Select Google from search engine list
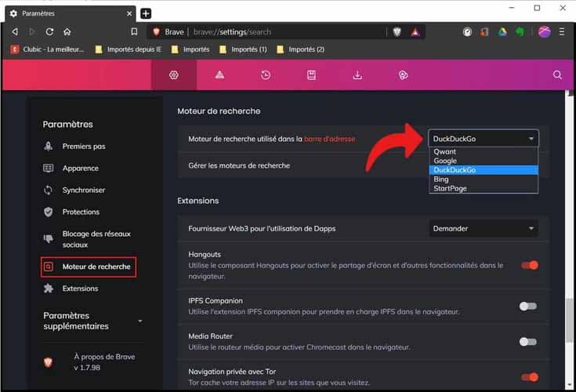The image size is (576, 392). 483,161
